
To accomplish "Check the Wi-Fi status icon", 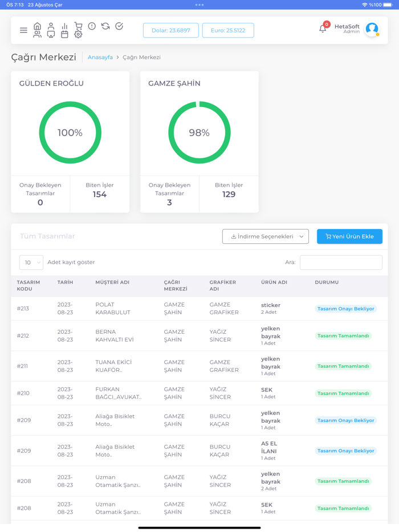I will [365, 5].
